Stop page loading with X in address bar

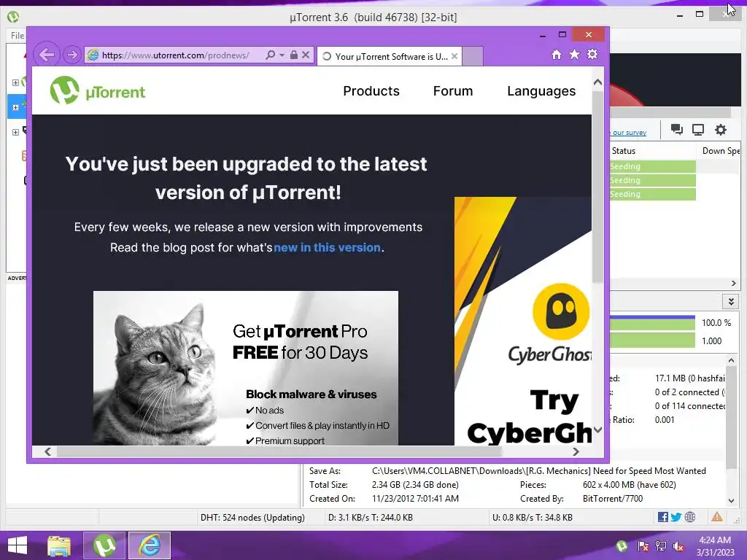(x=306, y=55)
